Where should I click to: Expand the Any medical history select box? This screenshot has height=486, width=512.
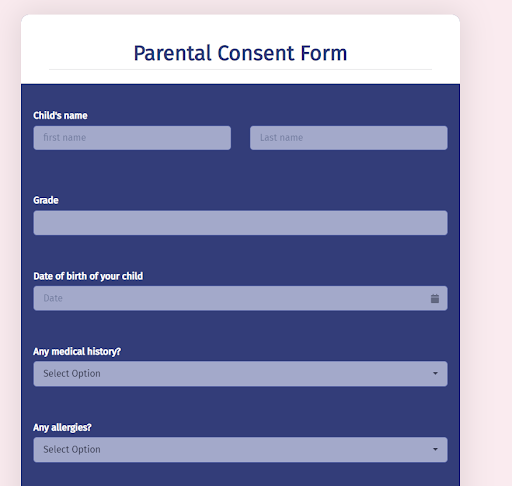click(240, 374)
